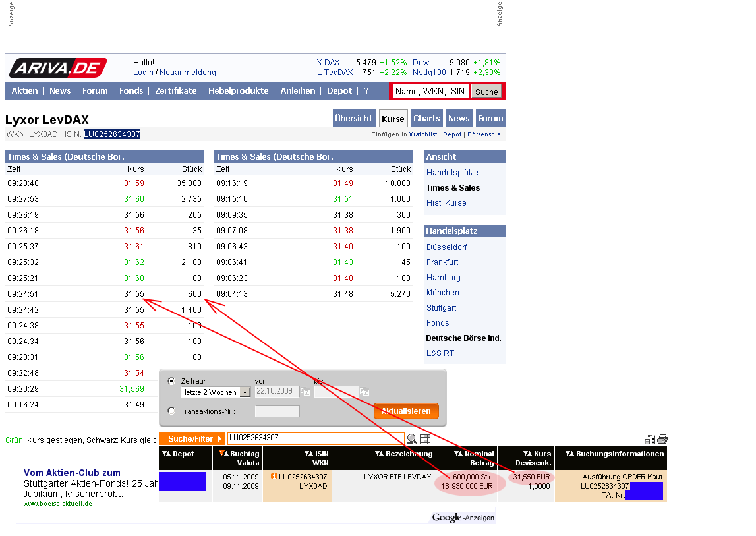Click the grid table icon beside the magnifier
Screen dimensions: 756x536
[x=424, y=439]
